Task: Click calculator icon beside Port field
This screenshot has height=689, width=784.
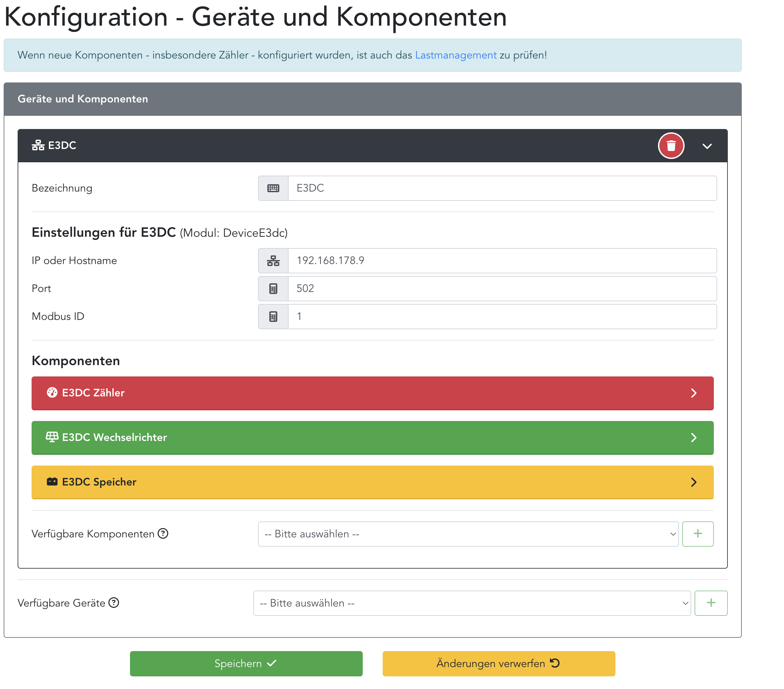Action: point(273,289)
